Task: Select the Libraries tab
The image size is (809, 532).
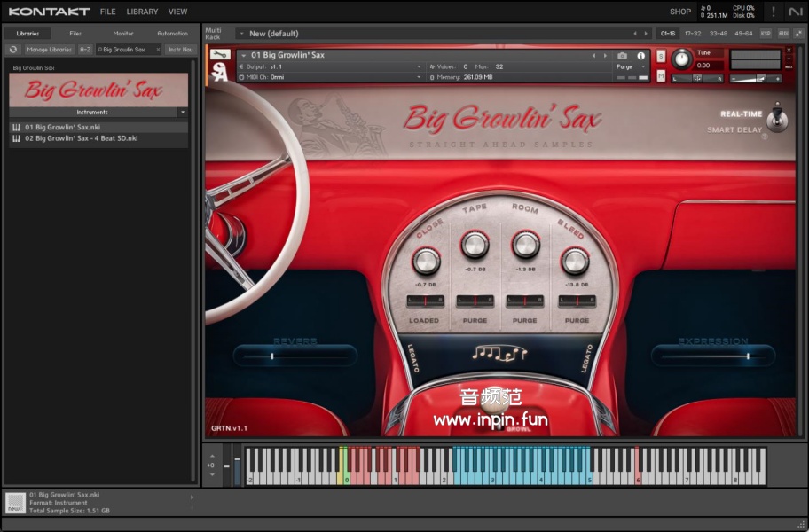Action: pos(27,34)
